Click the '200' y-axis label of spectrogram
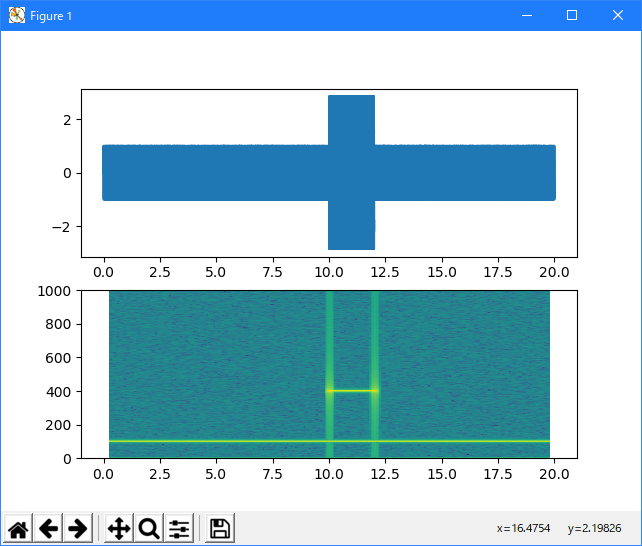Screen dimensions: 642x546 tap(58, 425)
